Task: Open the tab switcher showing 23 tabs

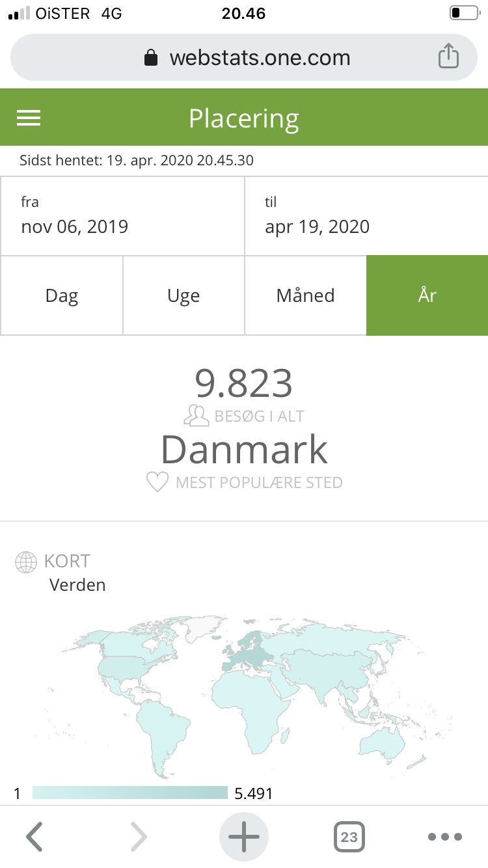Action: coord(349,836)
